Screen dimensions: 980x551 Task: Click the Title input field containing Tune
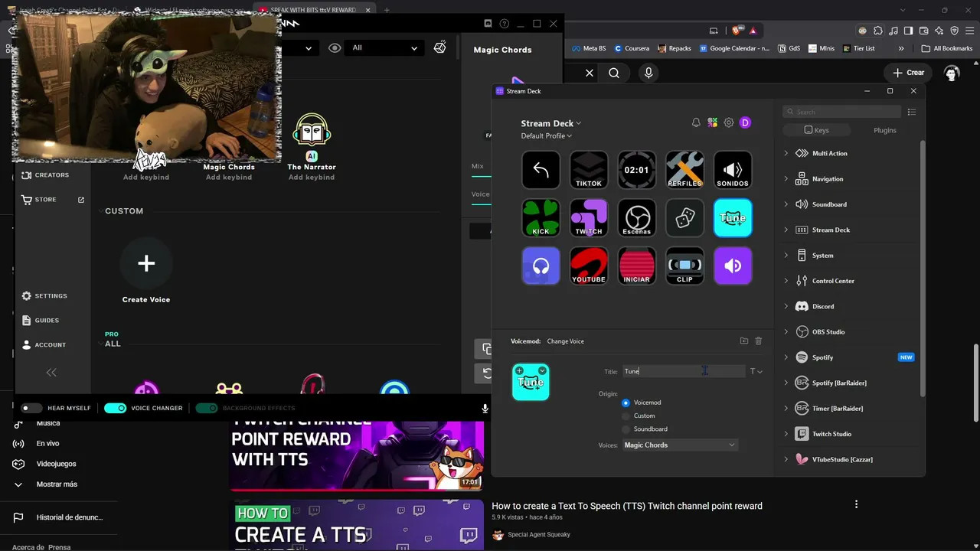coord(683,371)
